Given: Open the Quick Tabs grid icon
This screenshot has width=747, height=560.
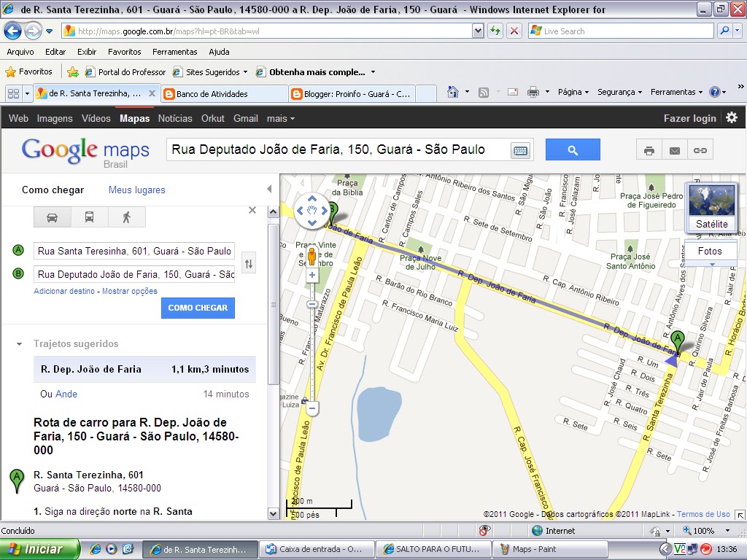Looking at the screenshot, I should click(13, 93).
